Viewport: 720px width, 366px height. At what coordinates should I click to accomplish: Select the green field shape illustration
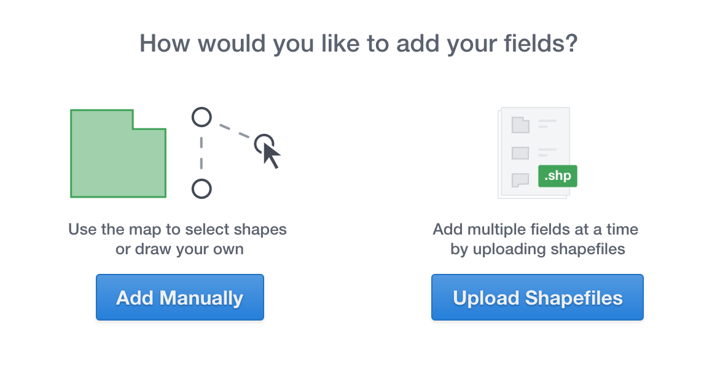118,153
